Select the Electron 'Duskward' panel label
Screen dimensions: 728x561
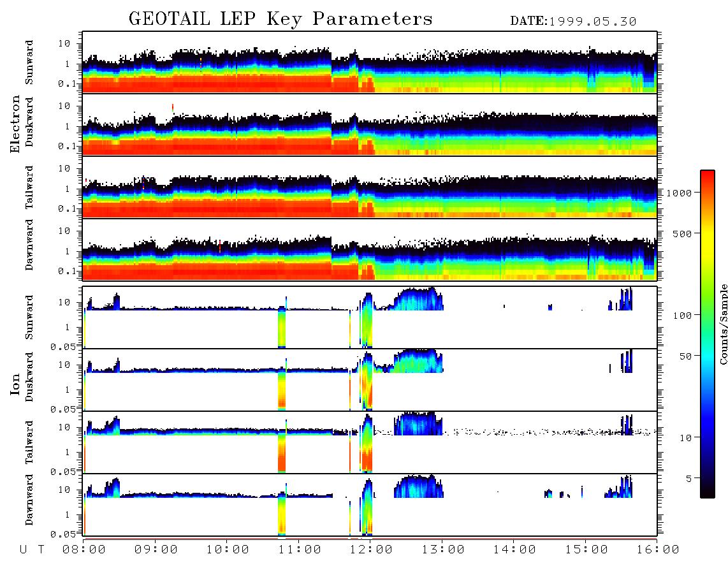29,122
